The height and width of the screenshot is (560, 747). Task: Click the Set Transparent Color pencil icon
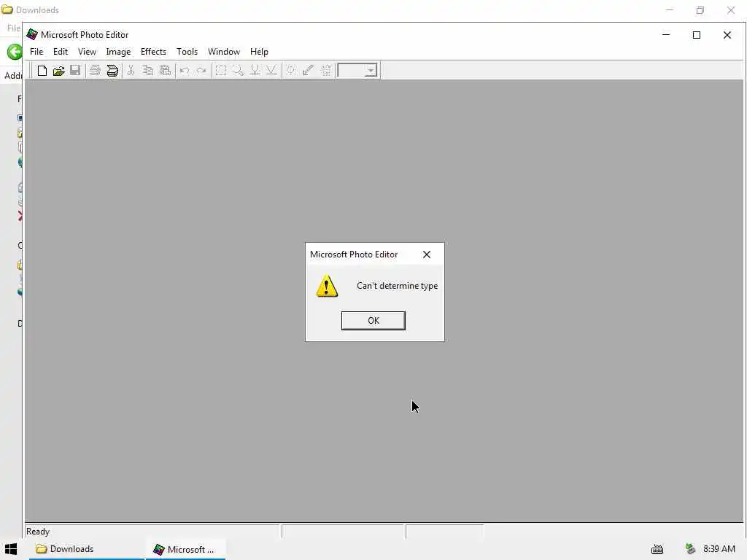309,71
